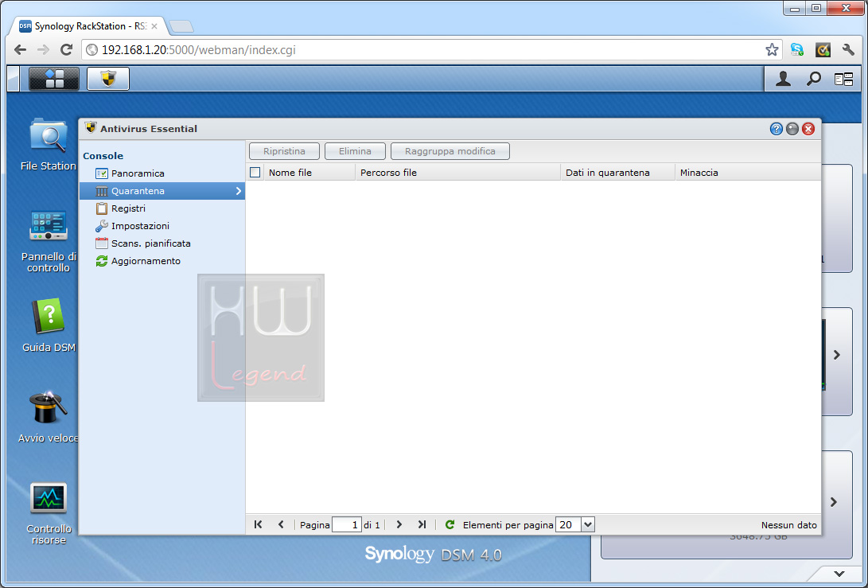
Task: Reload the browser page
Action: [66, 50]
